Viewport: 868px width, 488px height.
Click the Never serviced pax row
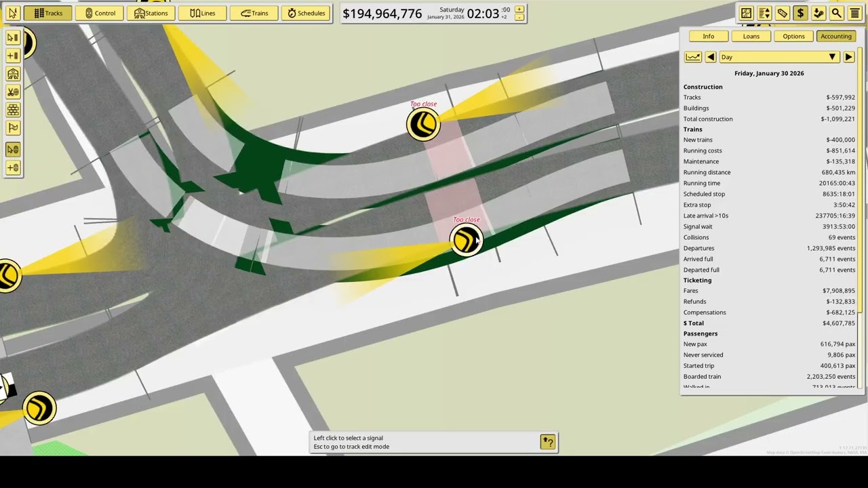(x=769, y=355)
